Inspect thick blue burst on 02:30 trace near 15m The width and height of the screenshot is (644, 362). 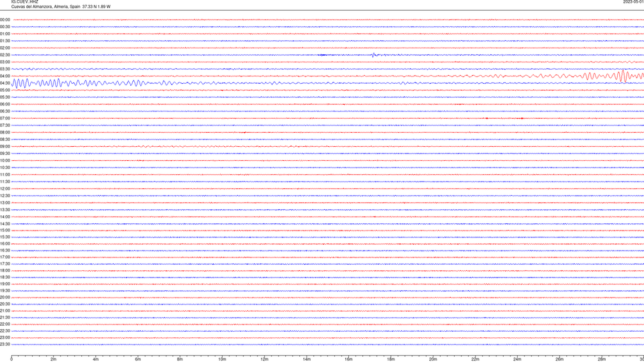click(323, 54)
